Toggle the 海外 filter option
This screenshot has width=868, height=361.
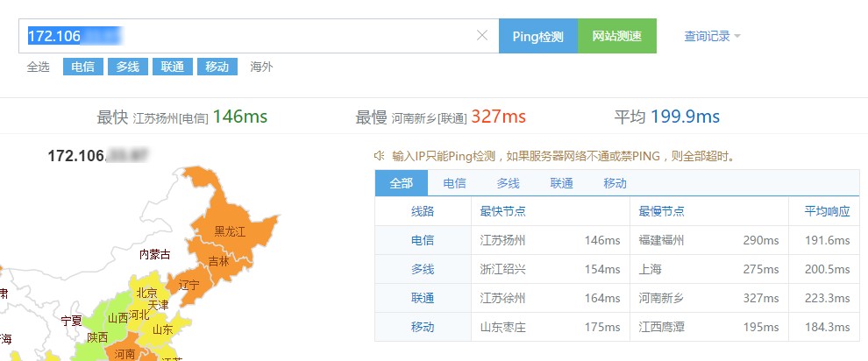point(261,67)
